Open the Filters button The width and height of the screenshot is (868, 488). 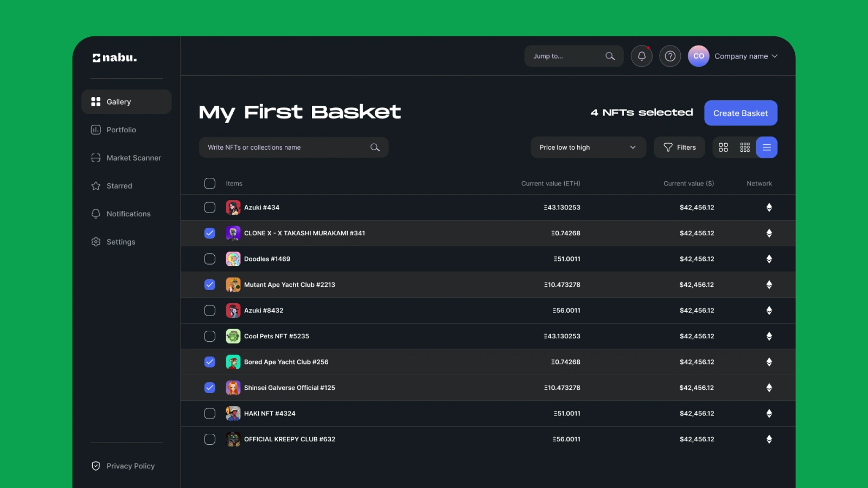tap(679, 147)
